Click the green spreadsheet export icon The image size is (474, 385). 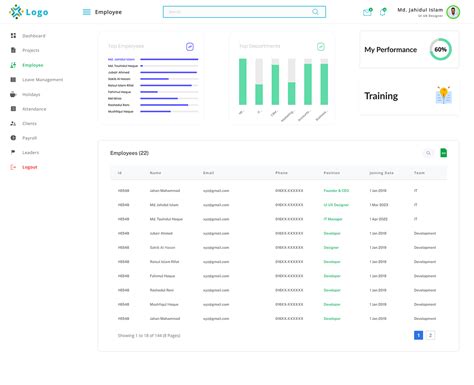click(444, 153)
